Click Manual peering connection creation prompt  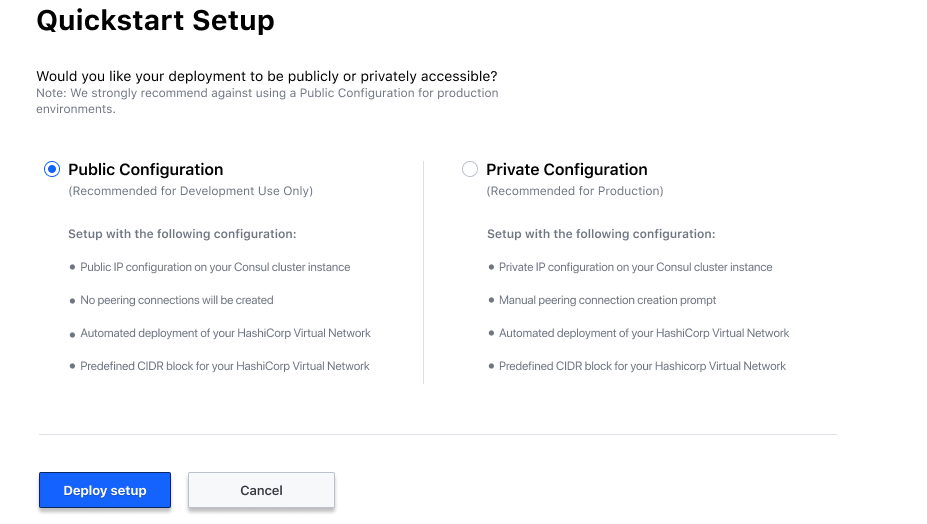607,300
